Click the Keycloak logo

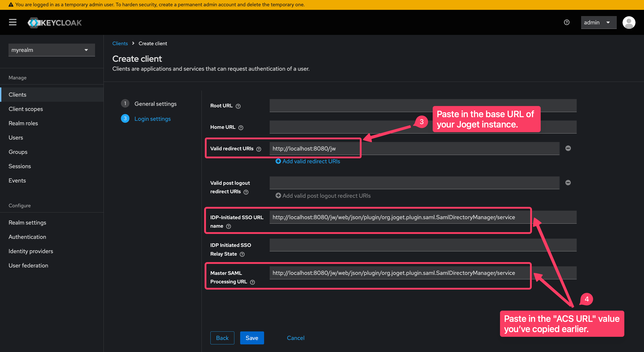point(55,23)
